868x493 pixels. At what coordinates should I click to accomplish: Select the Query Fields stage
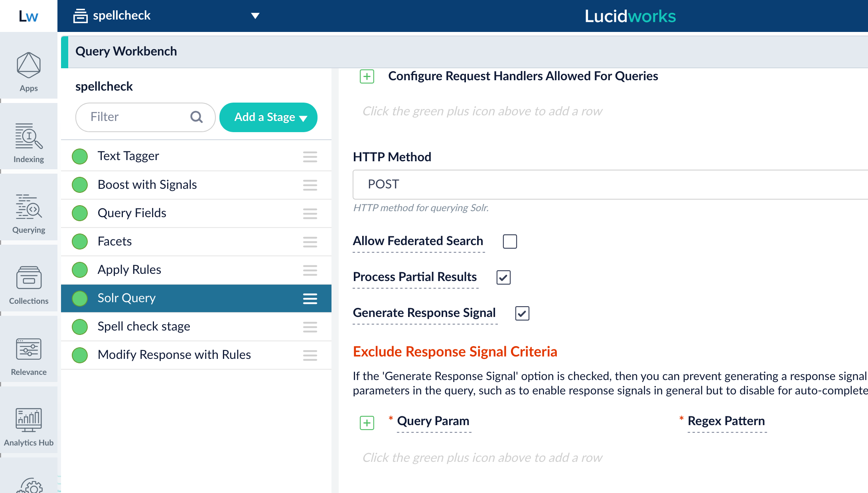click(196, 213)
